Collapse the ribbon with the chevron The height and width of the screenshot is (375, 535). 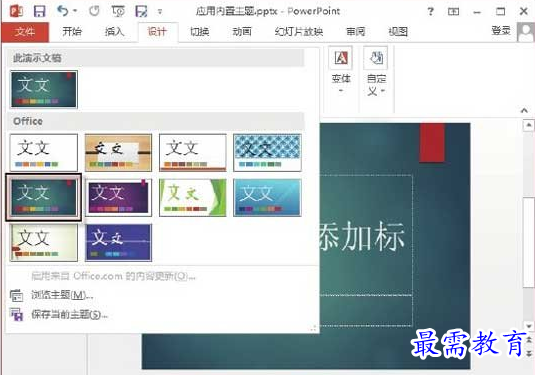[524, 110]
